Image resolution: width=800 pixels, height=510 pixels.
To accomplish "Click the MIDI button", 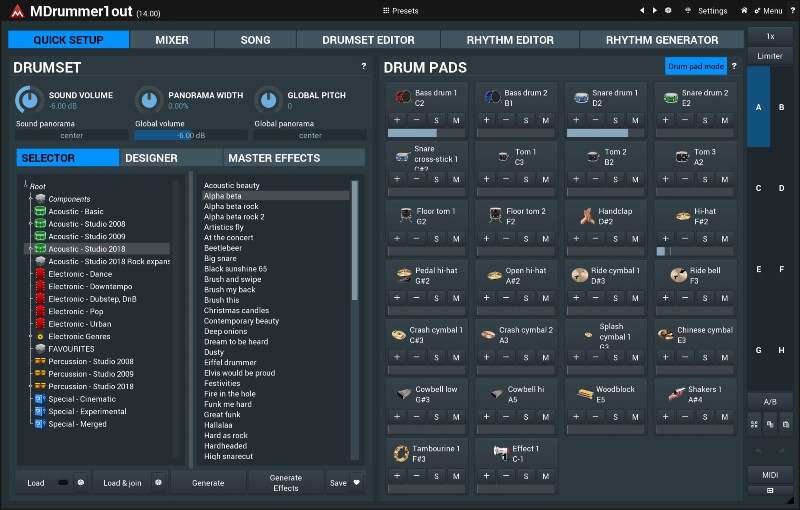I will coord(770,475).
